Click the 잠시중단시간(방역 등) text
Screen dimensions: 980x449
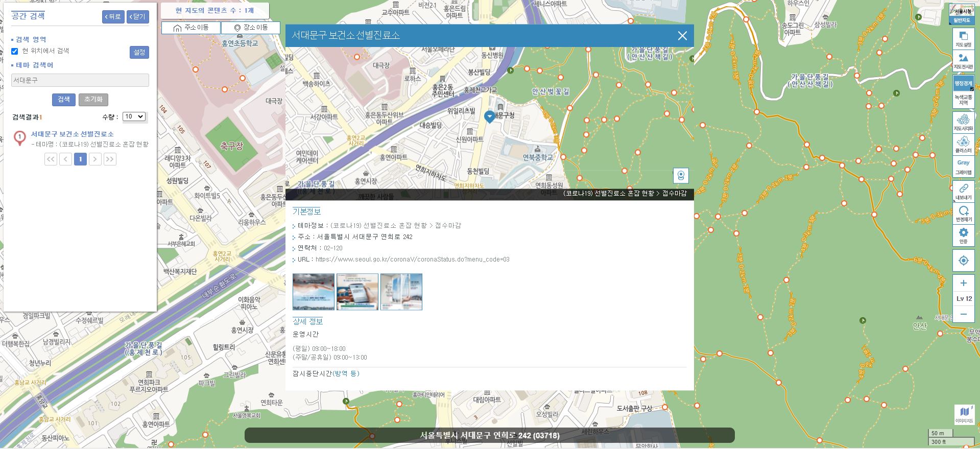[x=326, y=373]
